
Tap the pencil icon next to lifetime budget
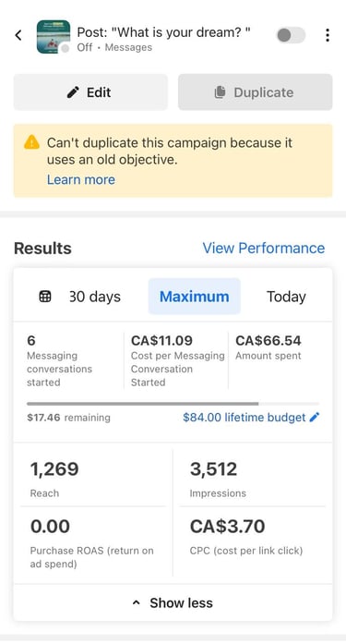coord(315,418)
